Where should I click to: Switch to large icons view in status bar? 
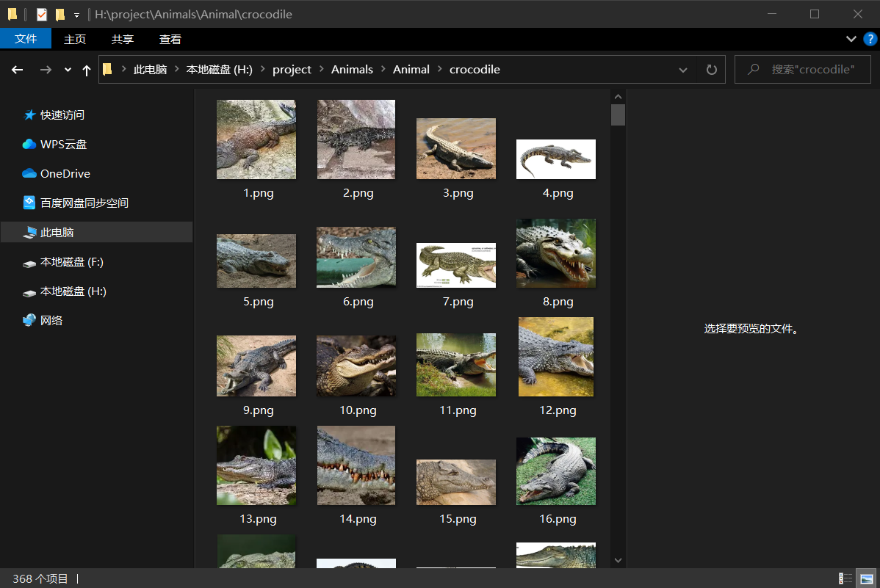867,578
